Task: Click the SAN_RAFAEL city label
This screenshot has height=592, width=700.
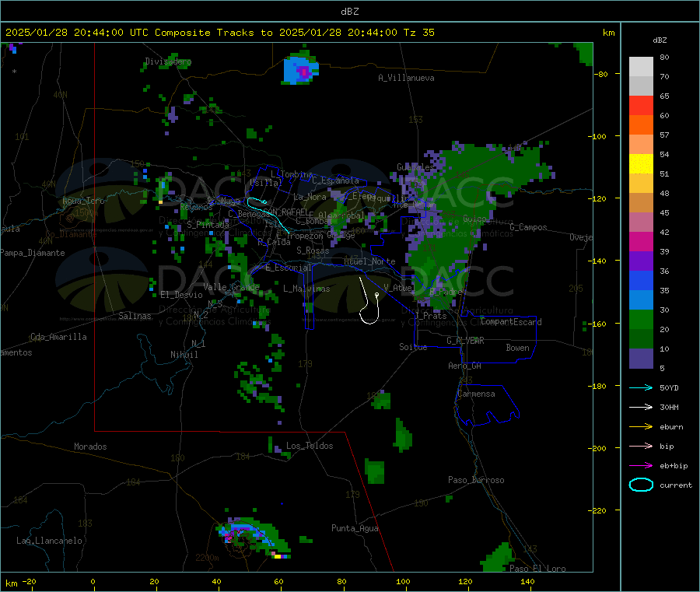Action: tap(285, 212)
